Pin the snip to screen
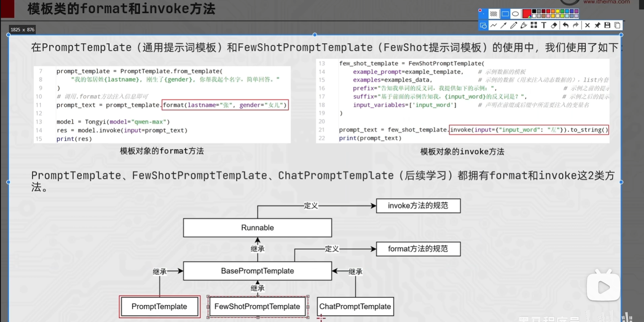Image resolution: width=644 pixels, height=322 pixels. pyautogui.click(x=598, y=25)
